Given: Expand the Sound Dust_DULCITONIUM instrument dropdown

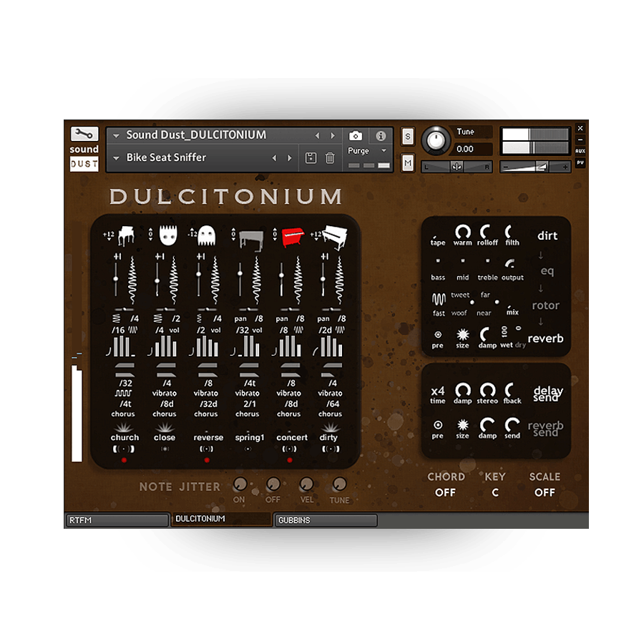Looking at the screenshot, I should click(116, 135).
